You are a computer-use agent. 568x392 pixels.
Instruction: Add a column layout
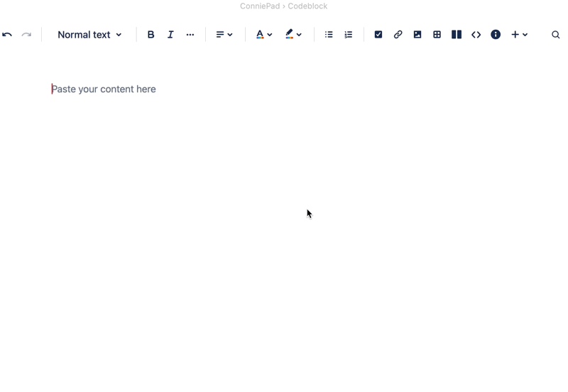click(x=457, y=35)
